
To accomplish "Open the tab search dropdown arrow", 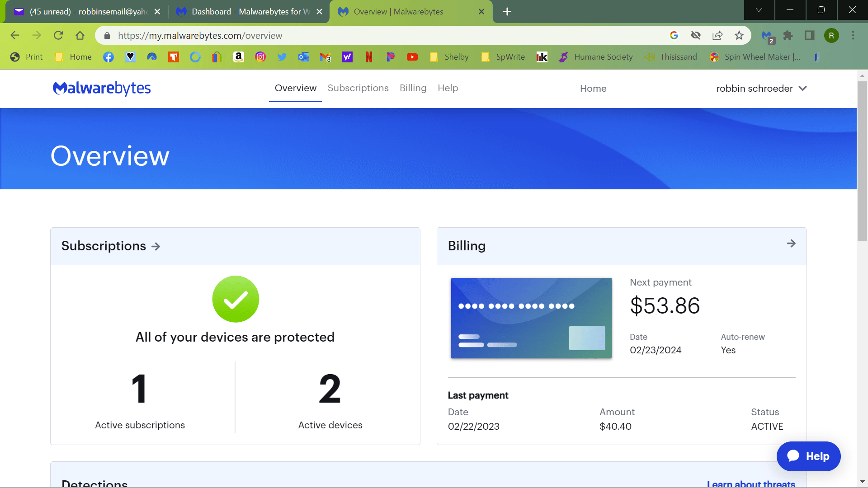I will coord(759,10).
